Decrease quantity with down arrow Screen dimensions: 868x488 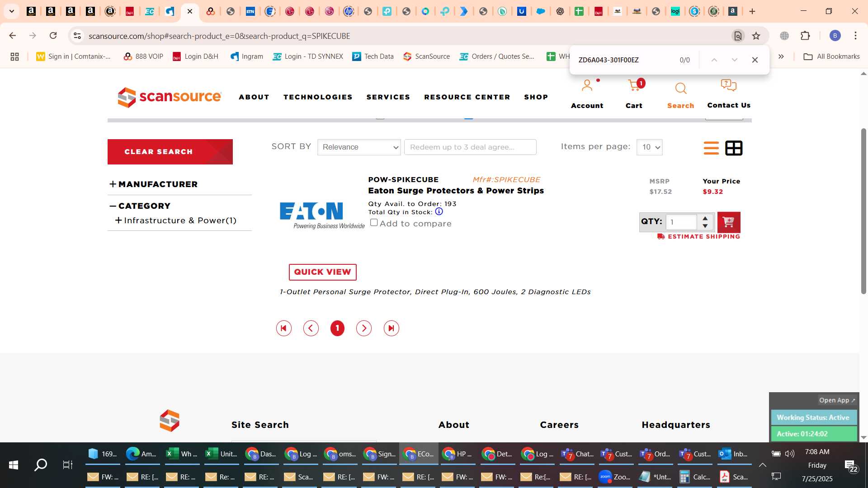pos(705,226)
